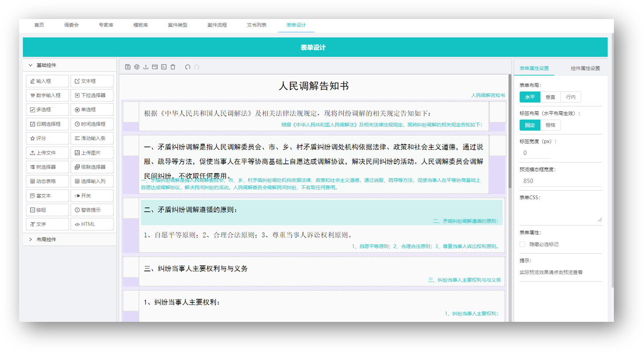This screenshot has width=644, height=352.
Task: Choose the 树选择器 widget
Action: point(47,167)
